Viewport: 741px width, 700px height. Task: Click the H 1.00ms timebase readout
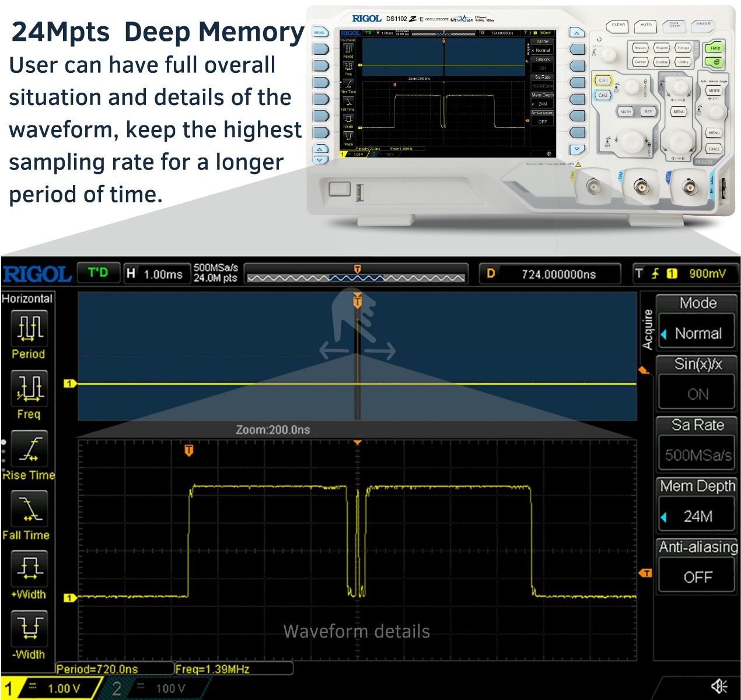(156, 274)
